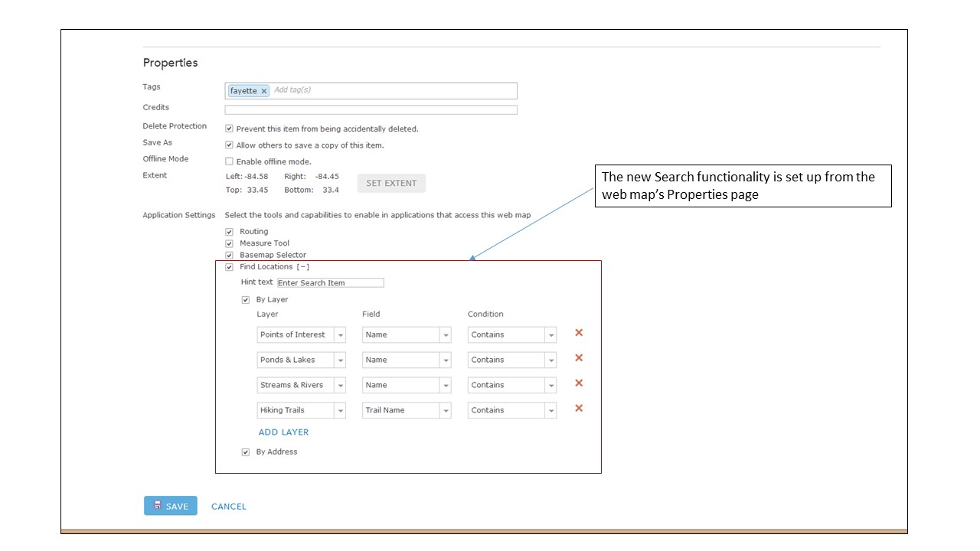
Task: Enable offline mode checkbox
Action: coord(229,161)
